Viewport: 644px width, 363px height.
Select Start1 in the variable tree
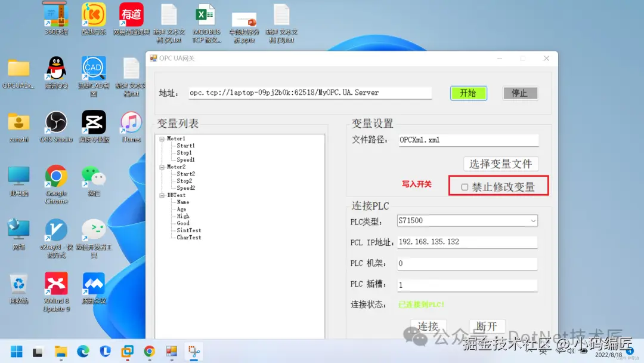[x=185, y=146]
